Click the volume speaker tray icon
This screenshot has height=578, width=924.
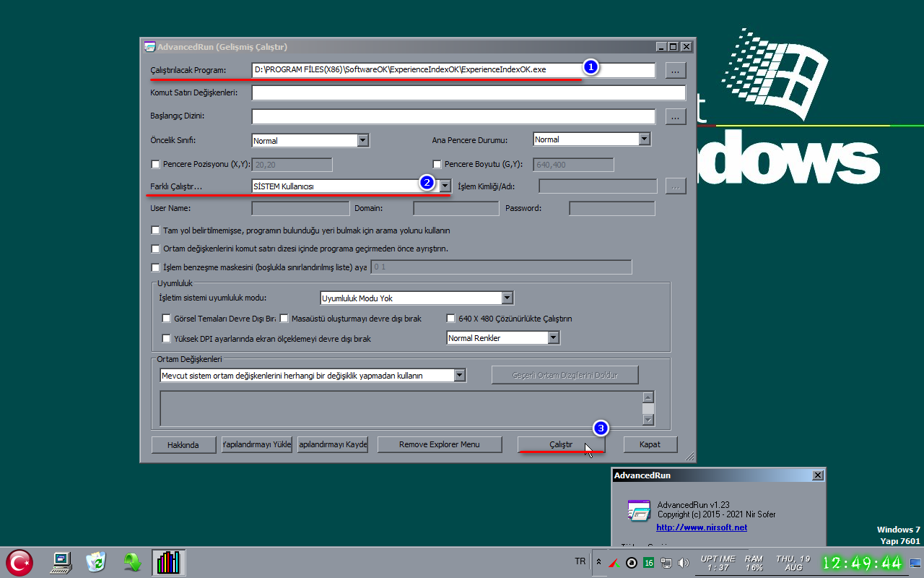click(684, 563)
